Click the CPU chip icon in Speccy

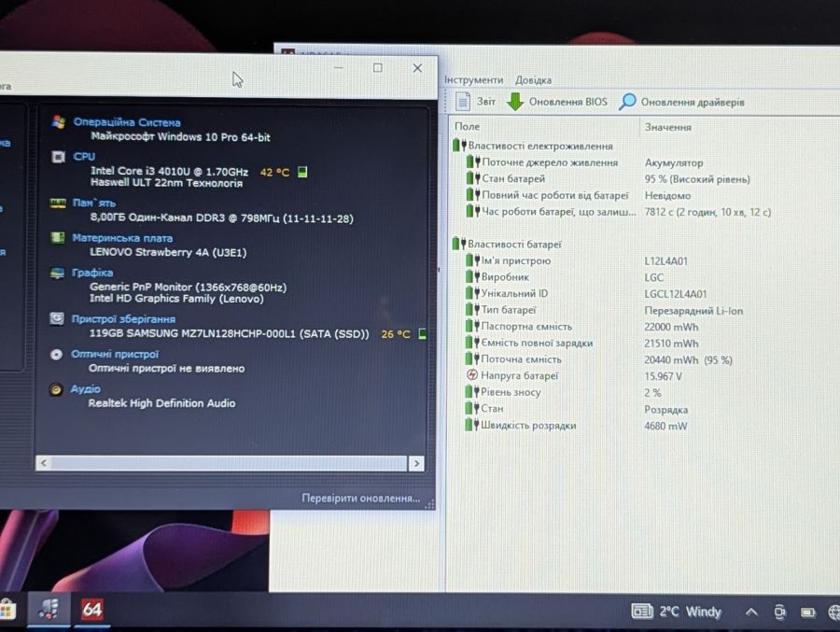[58, 157]
